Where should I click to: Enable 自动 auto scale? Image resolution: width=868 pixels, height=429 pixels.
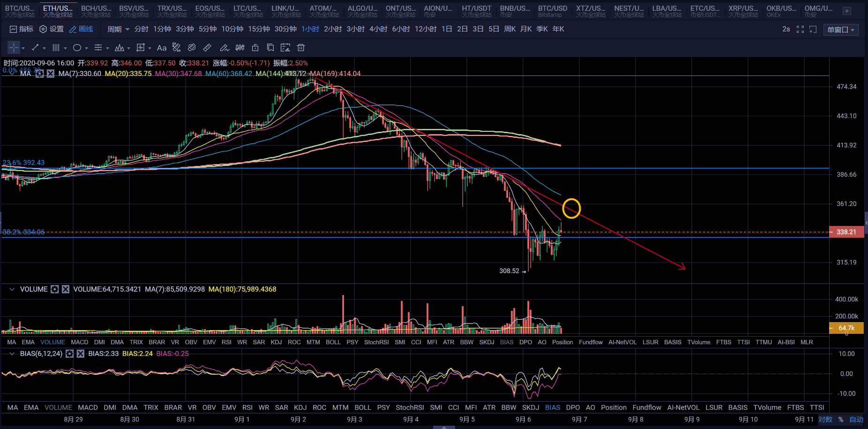(856, 420)
